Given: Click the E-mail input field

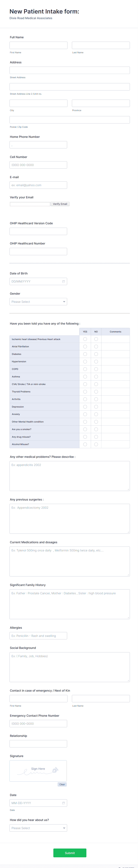Looking at the screenshot, I should click(38, 185).
